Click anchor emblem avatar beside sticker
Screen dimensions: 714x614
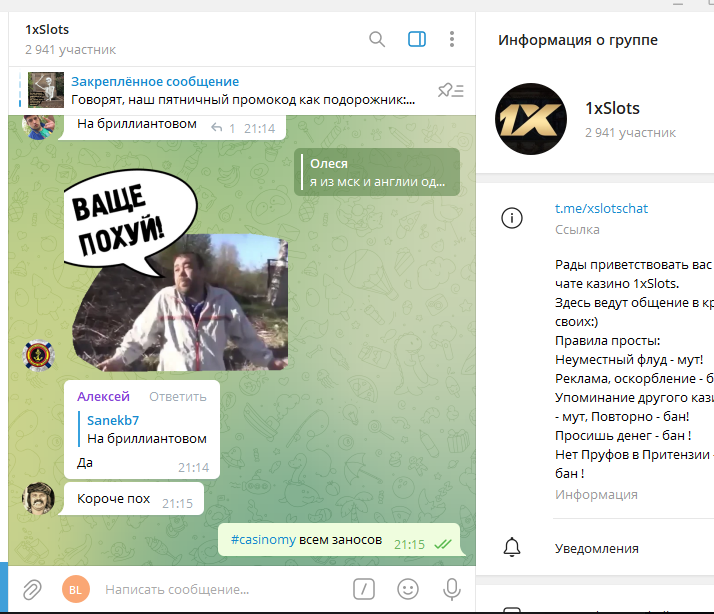tap(39, 355)
